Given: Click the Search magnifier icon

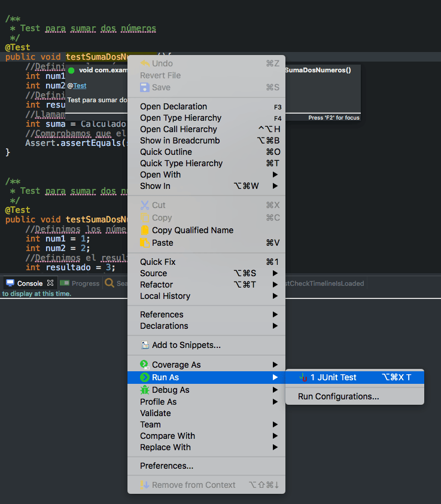Looking at the screenshot, I should (110, 283).
